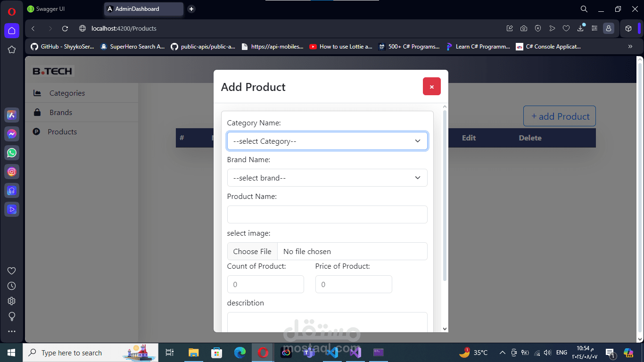Open the Opera sidebar heart icon
644x362 pixels.
(12, 271)
